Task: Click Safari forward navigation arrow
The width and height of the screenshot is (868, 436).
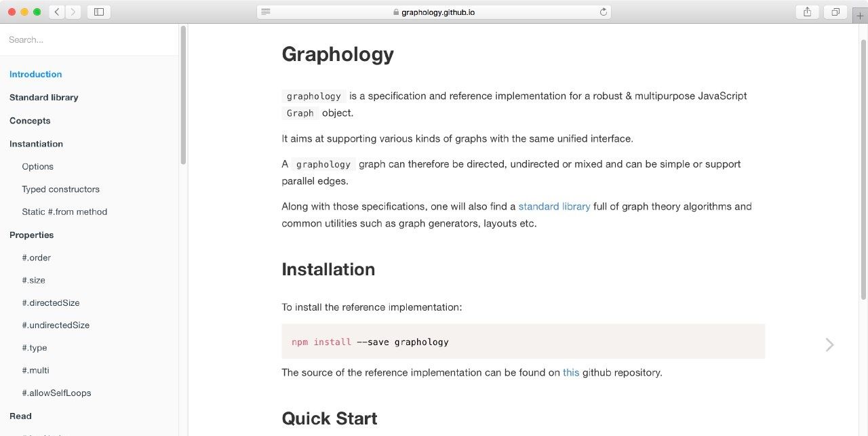Action: coord(73,12)
